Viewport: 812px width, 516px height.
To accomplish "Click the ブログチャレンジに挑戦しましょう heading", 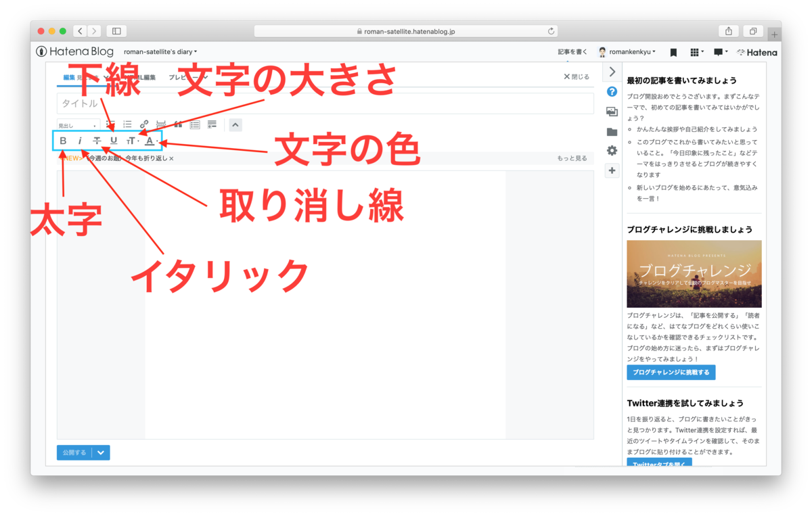I will [x=690, y=229].
